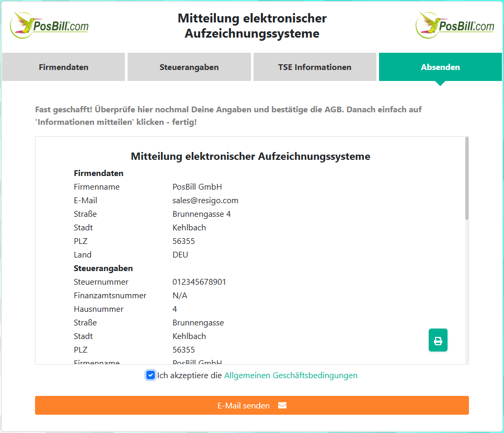Image resolution: width=504 pixels, height=433 pixels.
Task: Click the Steuernummer value 012345678901
Action: point(199,282)
